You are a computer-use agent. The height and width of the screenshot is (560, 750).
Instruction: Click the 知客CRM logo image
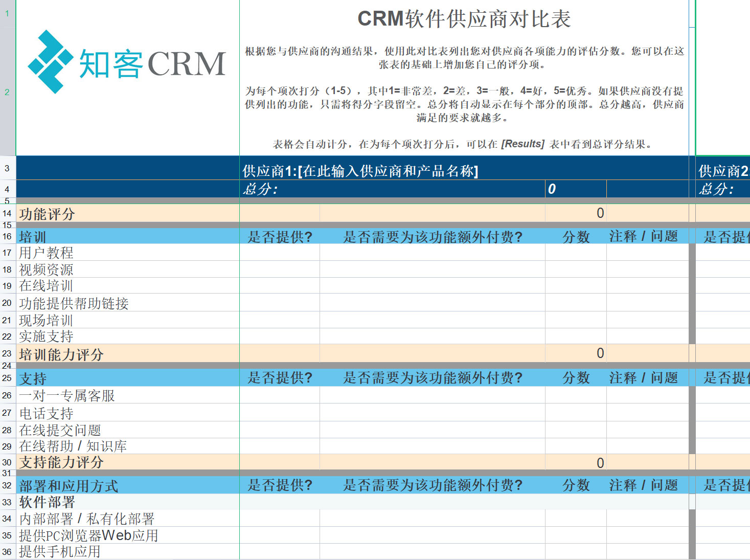[127, 62]
